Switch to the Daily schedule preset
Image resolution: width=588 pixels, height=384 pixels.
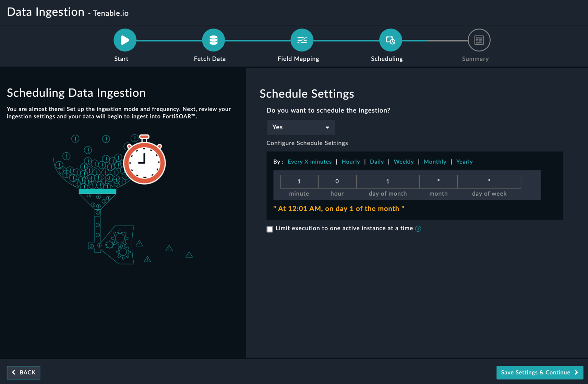click(x=376, y=162)
